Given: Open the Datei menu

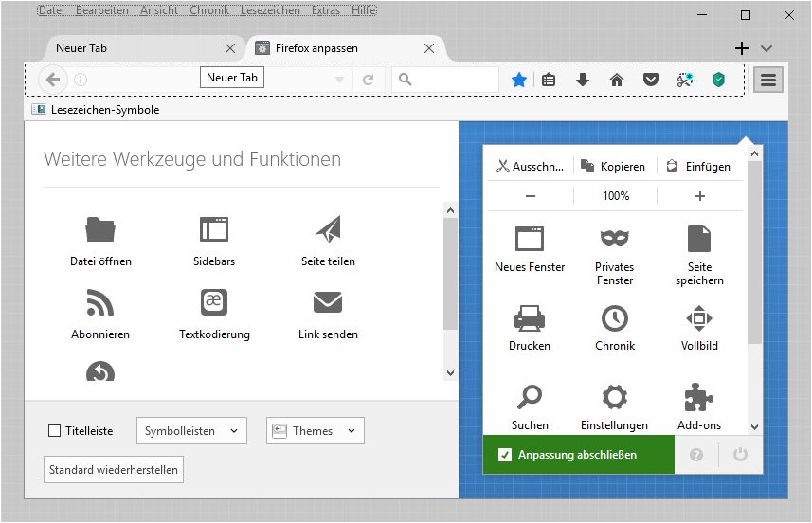Looking at the screenshot, I should click(x=51, y=10).
